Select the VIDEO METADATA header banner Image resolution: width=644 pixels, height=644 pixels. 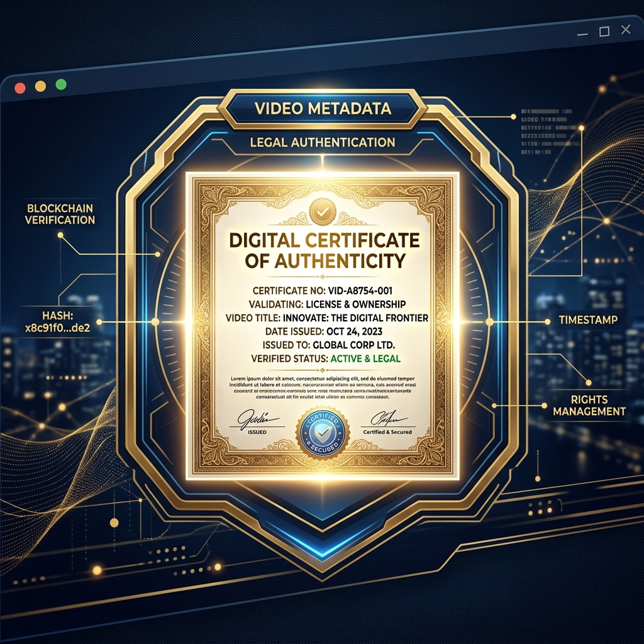click(x=323, y=109)
